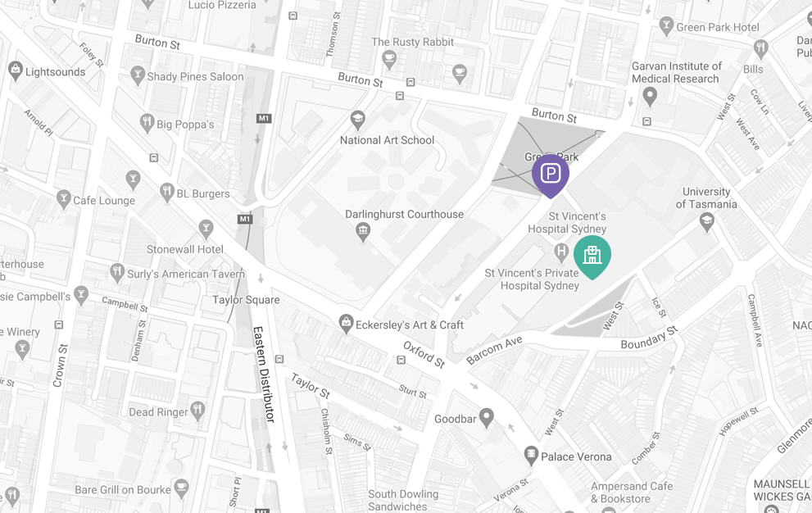Click the Stonewall Hotel cocktail icon
Screen dimensions: 812x513
pyautogui.click(x=206, y=229)
